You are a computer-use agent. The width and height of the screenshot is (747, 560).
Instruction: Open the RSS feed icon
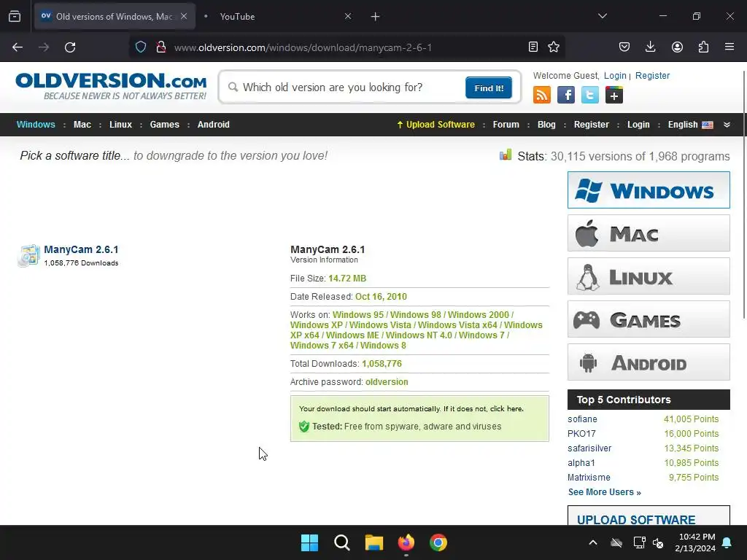[x=542, y=95]
